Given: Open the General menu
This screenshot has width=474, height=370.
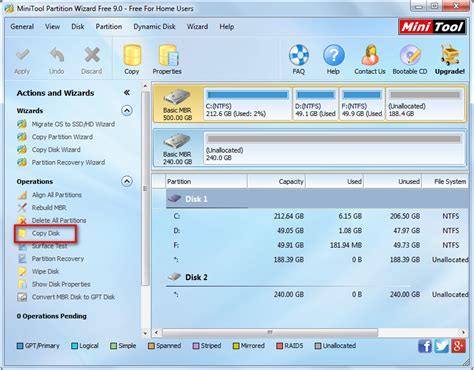Looking at the screenshot, I should click(22, 27).
